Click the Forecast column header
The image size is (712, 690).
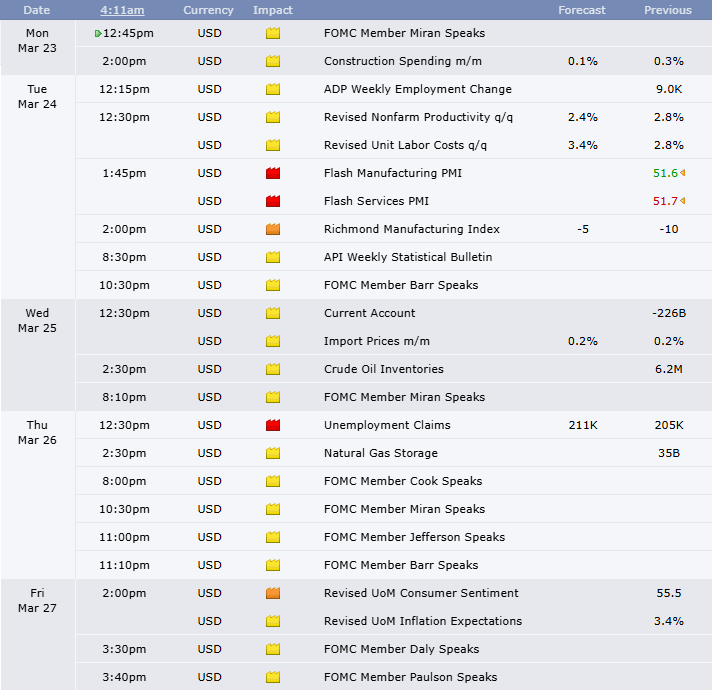pos(582,10)
